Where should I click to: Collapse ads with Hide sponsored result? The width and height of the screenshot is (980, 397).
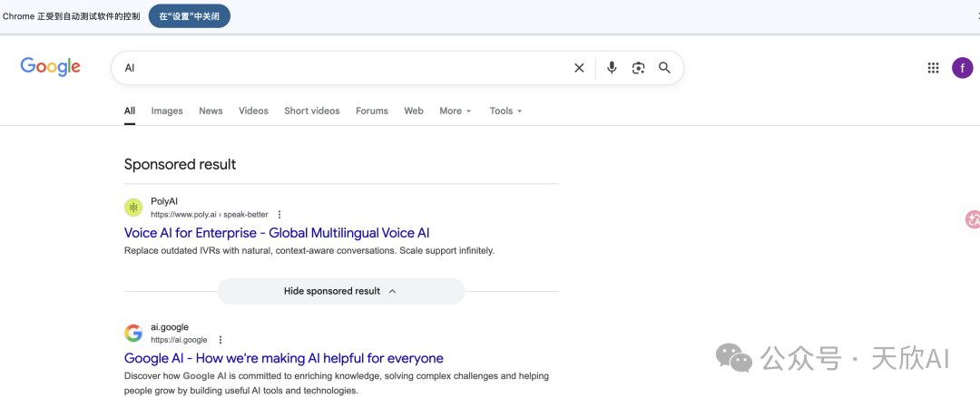click(340, 291)
